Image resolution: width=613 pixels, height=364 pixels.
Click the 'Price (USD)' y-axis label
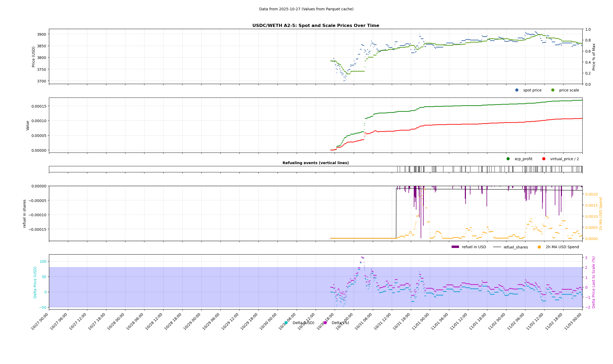[x=34, y=57]
